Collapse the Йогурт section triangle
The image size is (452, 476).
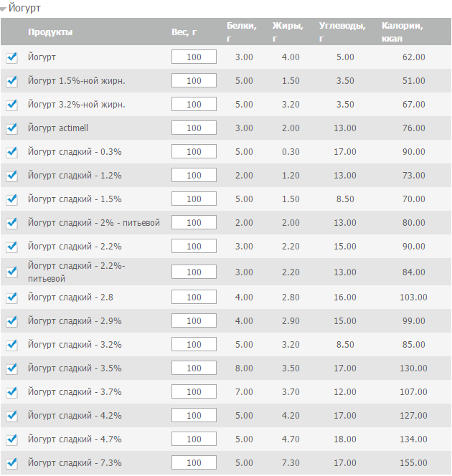(x=3, y=9)
